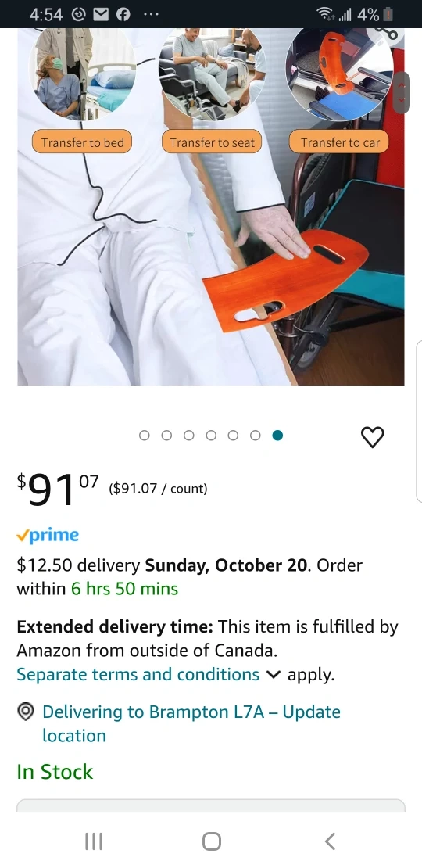
Task: Tap the Android home button
Action: point(211,841)
